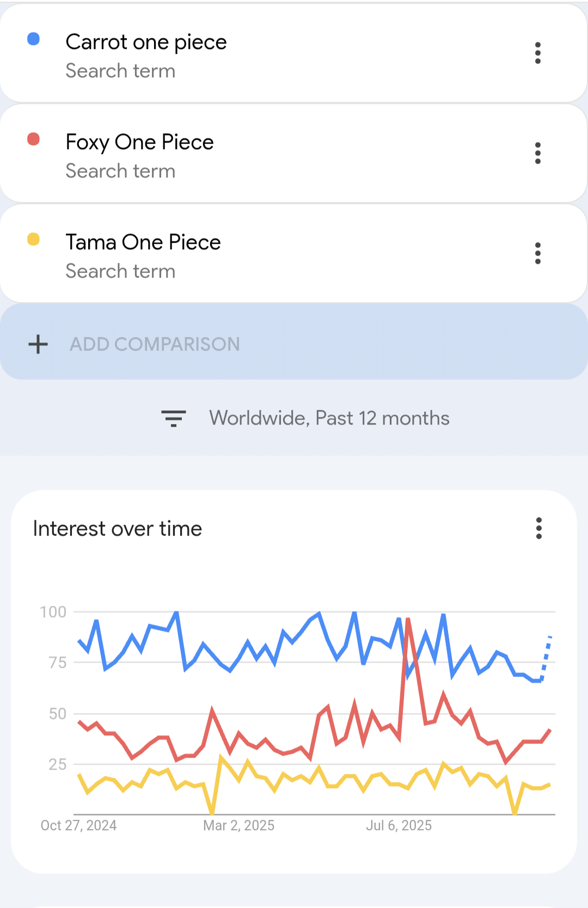Click the red dot for Foxy term
Viewport: 588px width, 908px height.
(x=33, y=139)
